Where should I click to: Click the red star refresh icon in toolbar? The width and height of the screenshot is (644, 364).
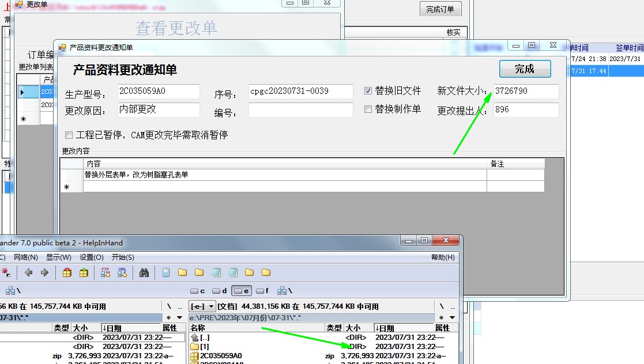[x=5, y=272]
